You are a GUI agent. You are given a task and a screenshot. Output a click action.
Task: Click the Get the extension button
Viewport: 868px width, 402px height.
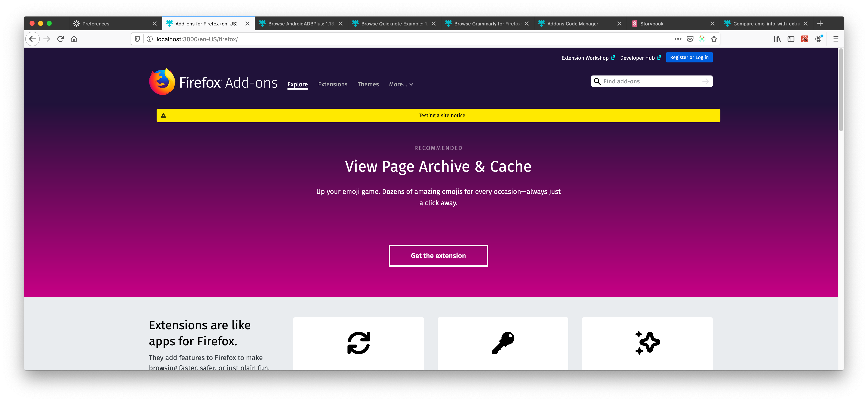click(x=438, y=256)
